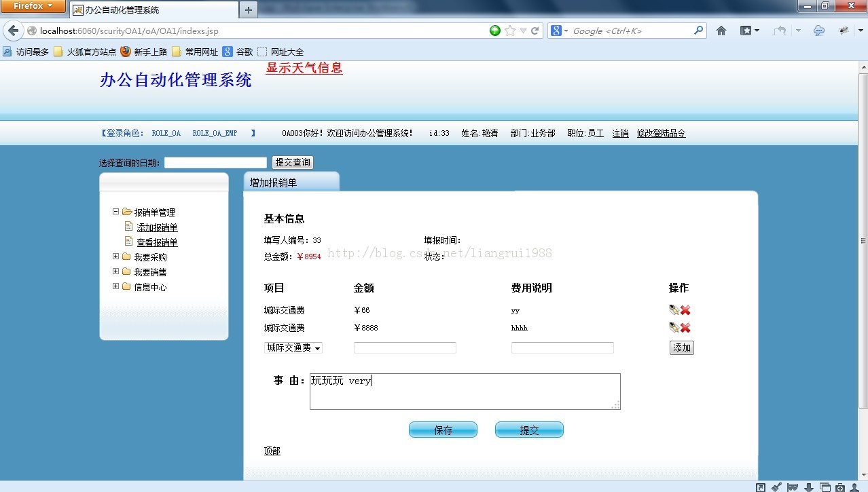Click the Google icon in the search bar
The width and height of the screenshot is (868, 492).
pos(556,31)
